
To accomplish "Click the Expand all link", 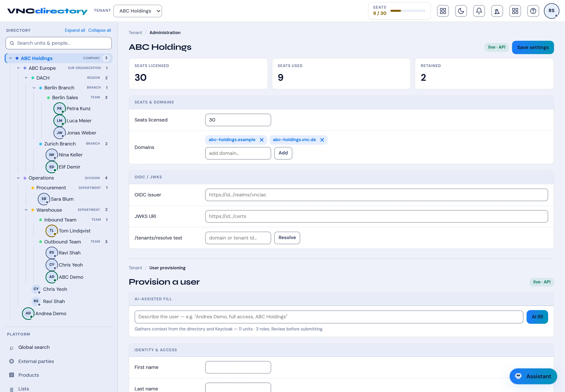I will point(75,30).
